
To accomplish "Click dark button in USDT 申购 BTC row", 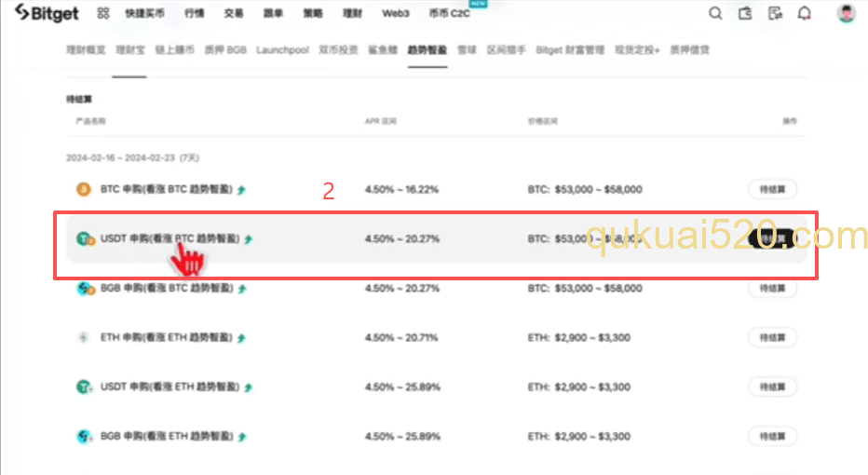I will click(x=772, y=238).
